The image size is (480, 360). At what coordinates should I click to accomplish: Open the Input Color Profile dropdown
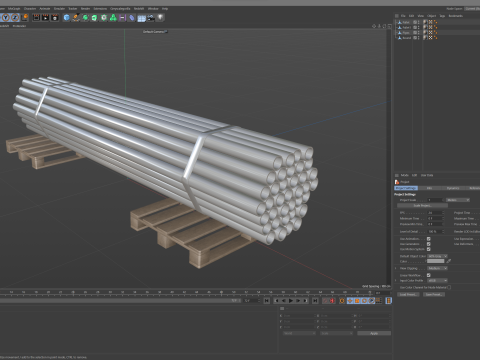[437, 280]
